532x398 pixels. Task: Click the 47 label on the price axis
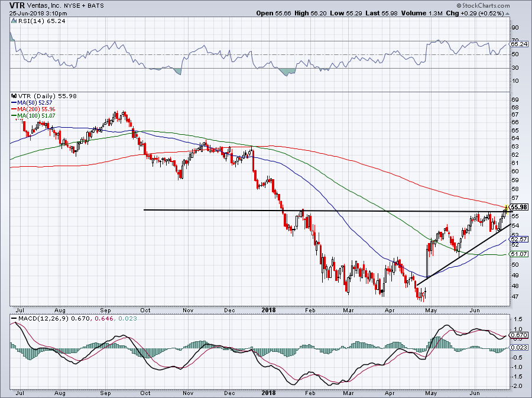tap(515, 296)
